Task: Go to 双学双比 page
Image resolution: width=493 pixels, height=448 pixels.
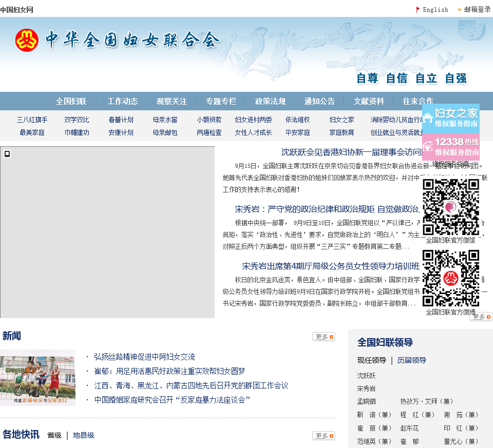Action: pyautogui.click(x=77, y=120)
